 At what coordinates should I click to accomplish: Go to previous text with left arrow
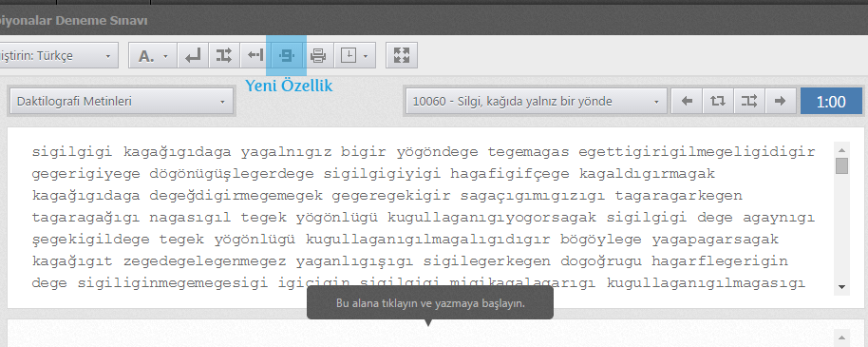pos(687,102)
